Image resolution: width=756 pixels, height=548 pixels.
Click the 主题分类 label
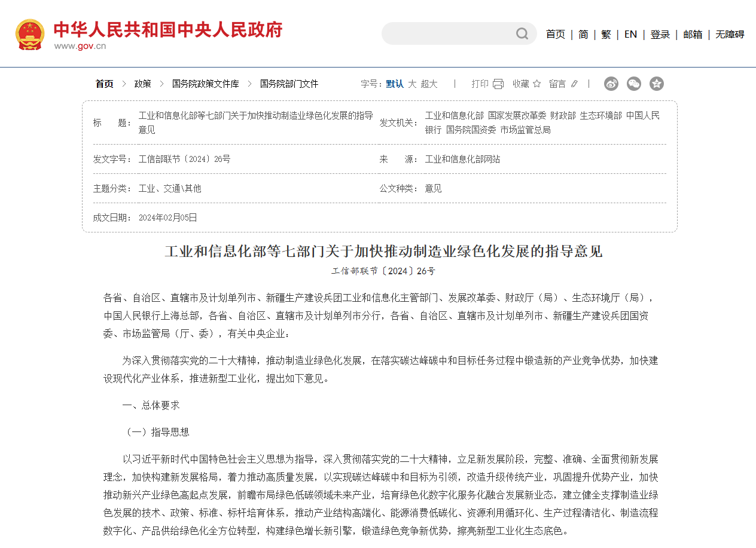point(112,188)
